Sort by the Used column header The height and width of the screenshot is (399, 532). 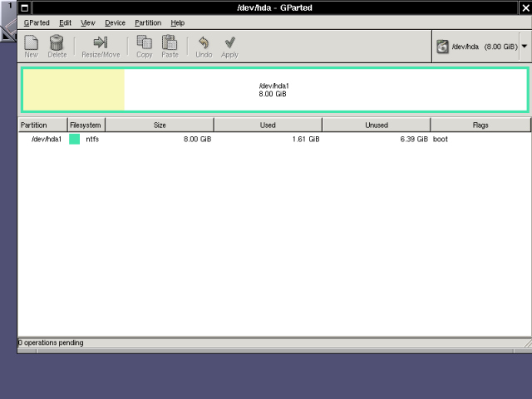point(268,126)
